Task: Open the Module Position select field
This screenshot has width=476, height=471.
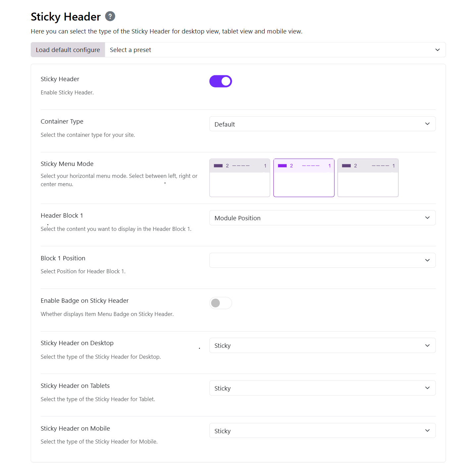Action: 322,218
